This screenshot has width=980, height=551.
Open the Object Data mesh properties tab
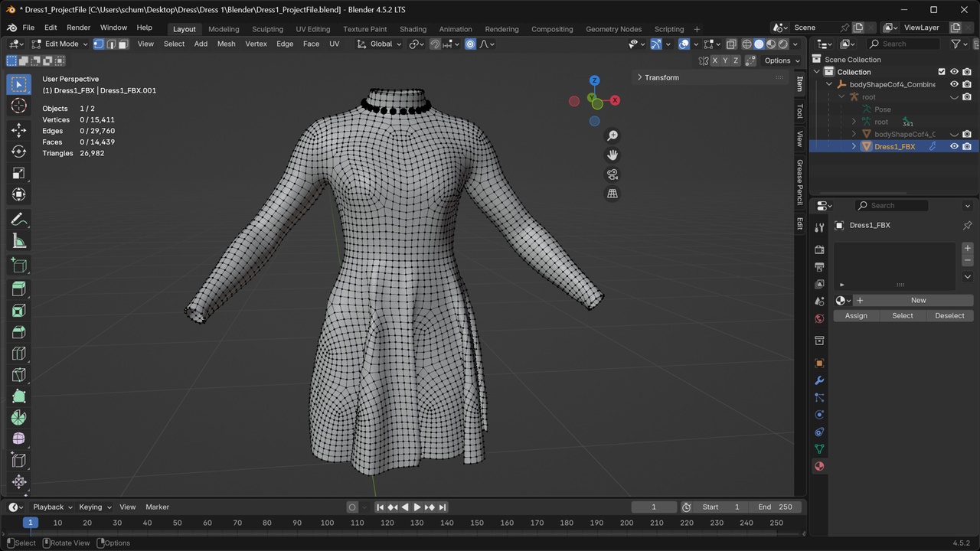819,449
